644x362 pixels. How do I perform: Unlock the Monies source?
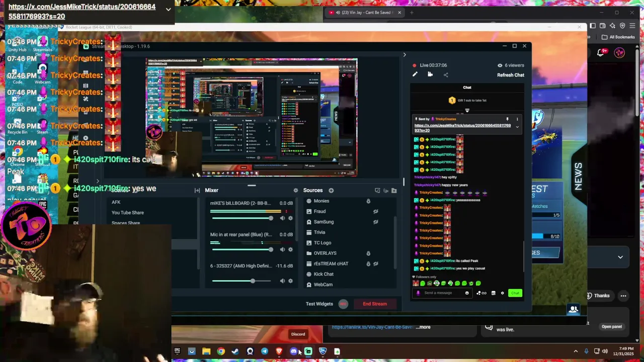(x=368, y=201)
